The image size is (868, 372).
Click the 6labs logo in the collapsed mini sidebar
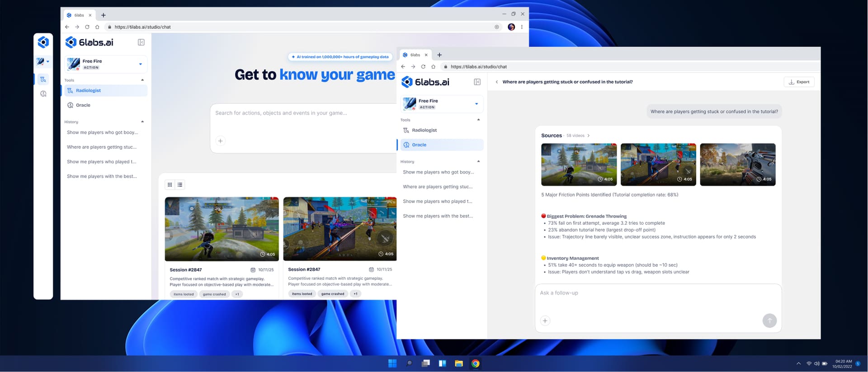click(43, 42)
